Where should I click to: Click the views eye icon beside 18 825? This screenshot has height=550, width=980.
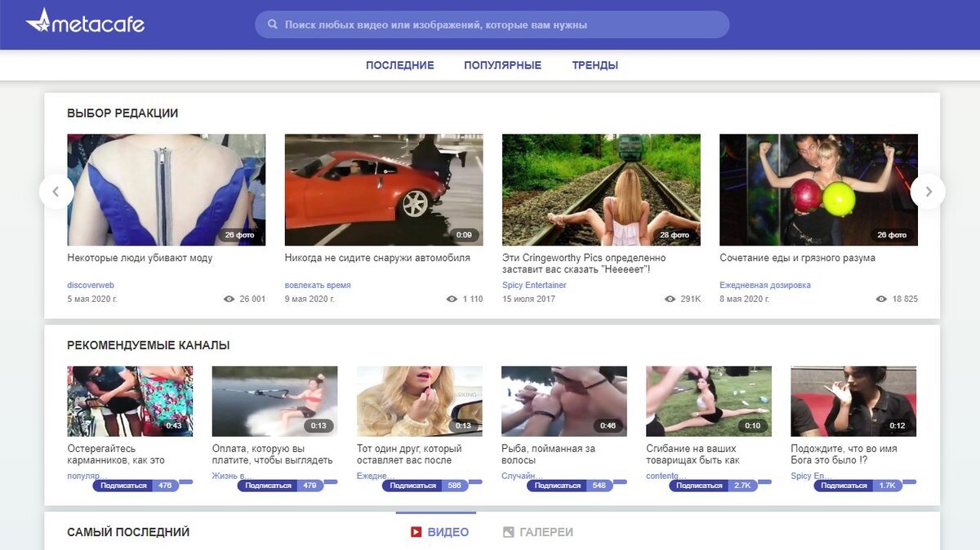pos(881,299)
